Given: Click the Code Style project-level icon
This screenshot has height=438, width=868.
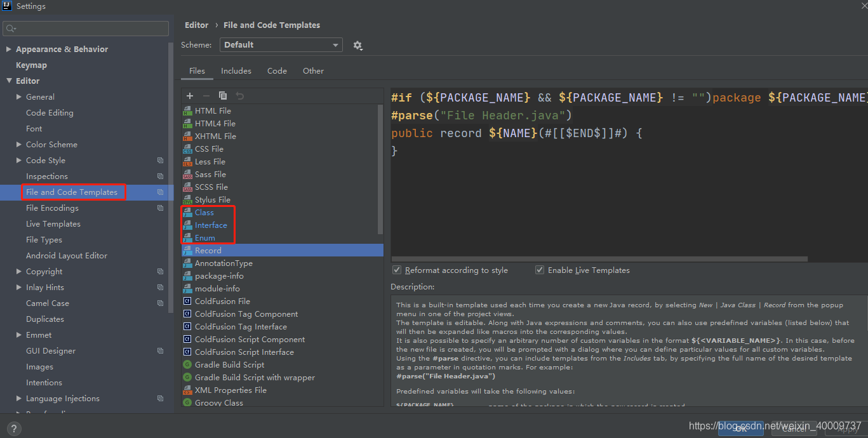Looking at the screenshot, I should (x=160, y=161).
